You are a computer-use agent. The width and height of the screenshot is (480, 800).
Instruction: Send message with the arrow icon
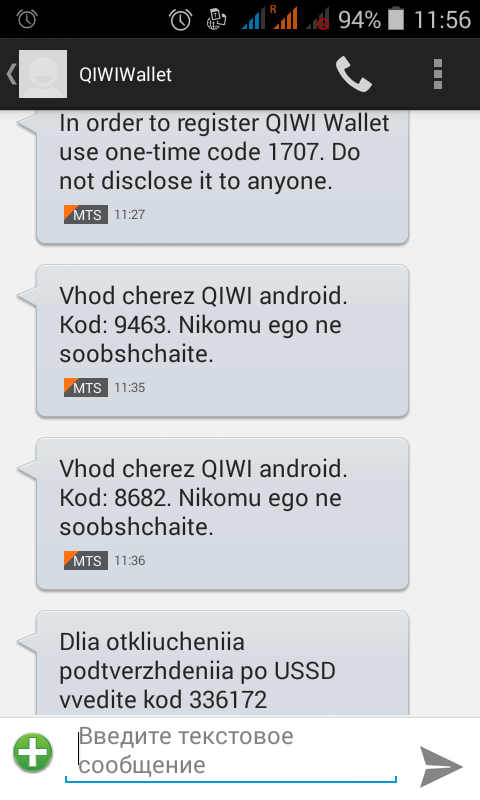point(441,766)
